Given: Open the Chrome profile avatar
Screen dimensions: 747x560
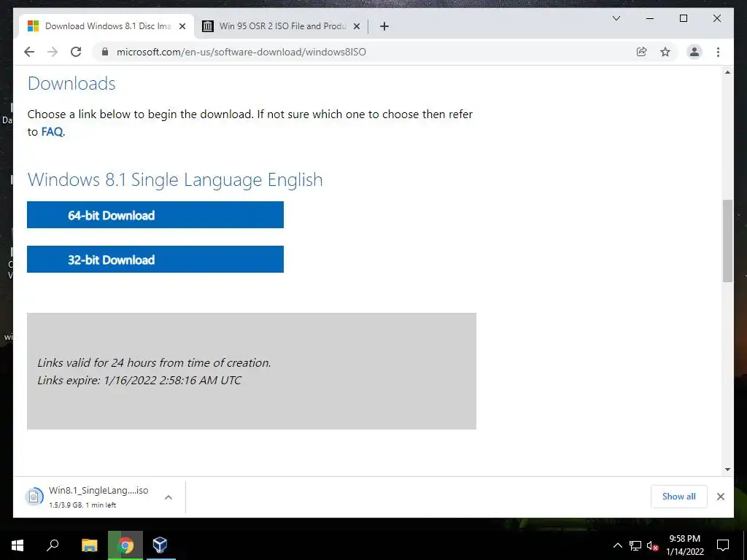Looking at the screenshot, I should point(694,52).
